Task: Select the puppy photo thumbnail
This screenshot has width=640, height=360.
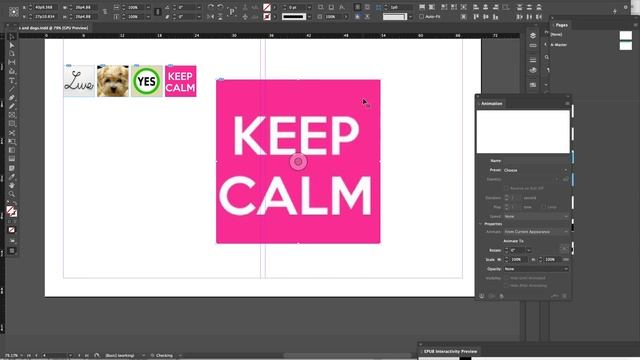Action: click(x=113, y=81)
